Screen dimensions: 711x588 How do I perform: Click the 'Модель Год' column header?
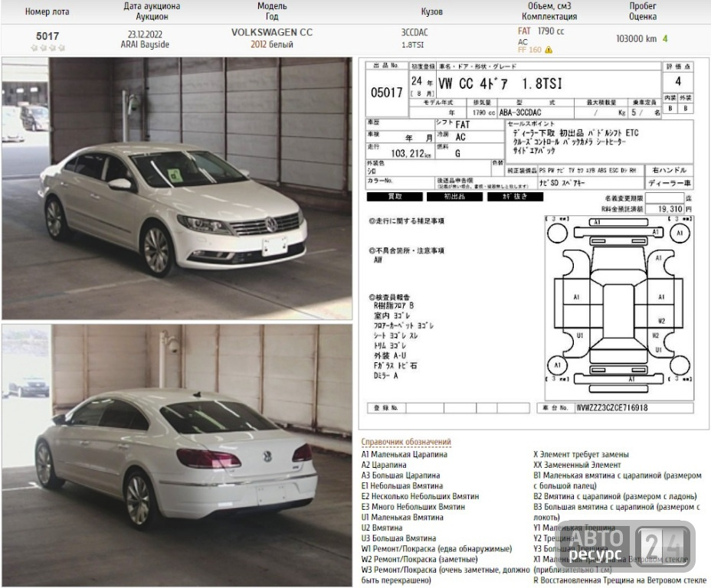click(272, 11)
